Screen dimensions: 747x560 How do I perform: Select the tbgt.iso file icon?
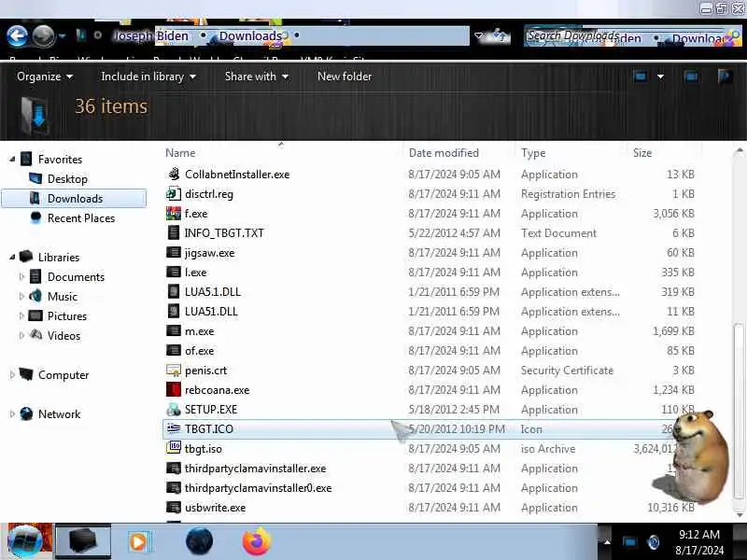click(174, 448)
